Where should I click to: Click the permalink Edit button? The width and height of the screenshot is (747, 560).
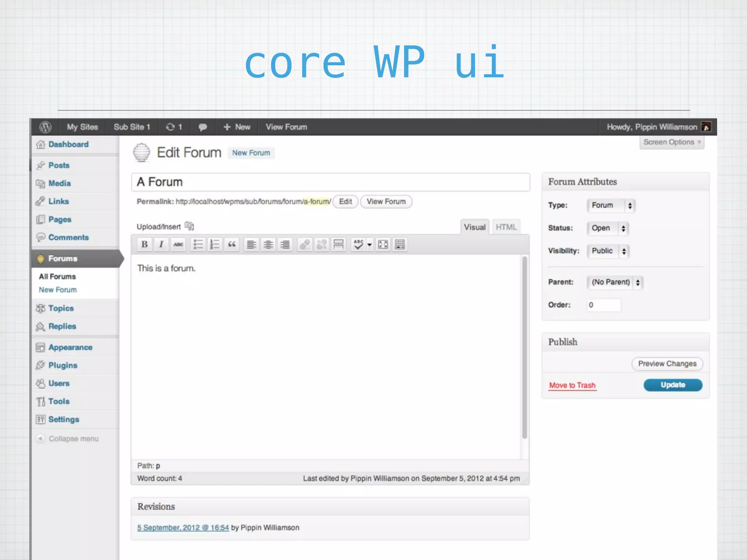(x=345, y=202)
